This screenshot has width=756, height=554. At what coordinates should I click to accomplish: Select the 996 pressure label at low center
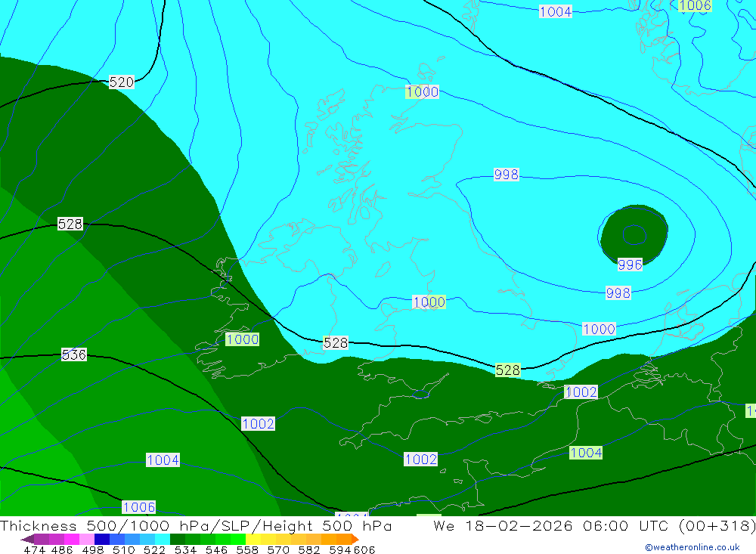click(x=630, y=265)
